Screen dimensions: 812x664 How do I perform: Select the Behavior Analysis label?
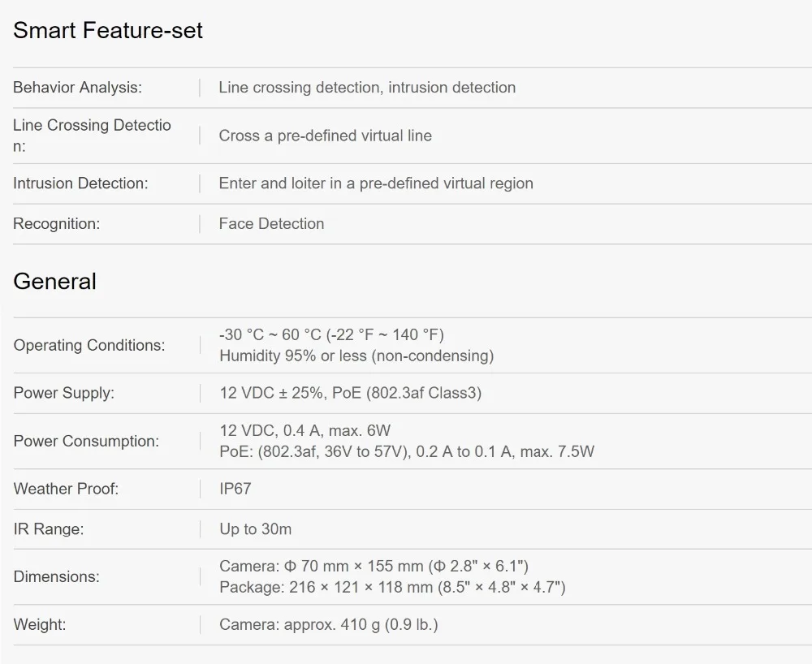77,88
